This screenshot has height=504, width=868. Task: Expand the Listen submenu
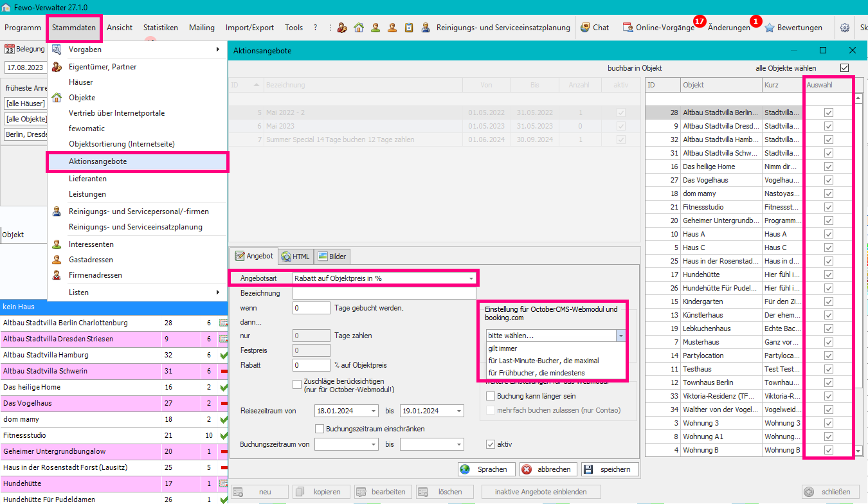[x=138, y=292]
